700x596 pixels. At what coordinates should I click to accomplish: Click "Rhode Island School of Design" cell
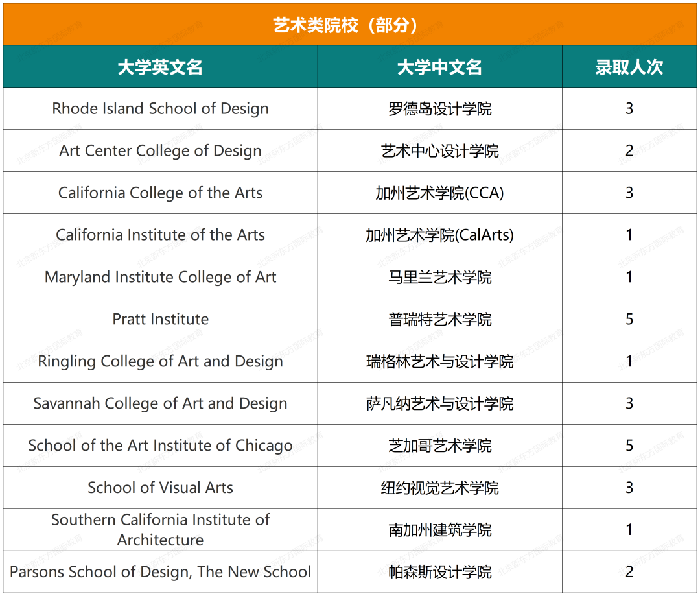[x=160, y=108]
